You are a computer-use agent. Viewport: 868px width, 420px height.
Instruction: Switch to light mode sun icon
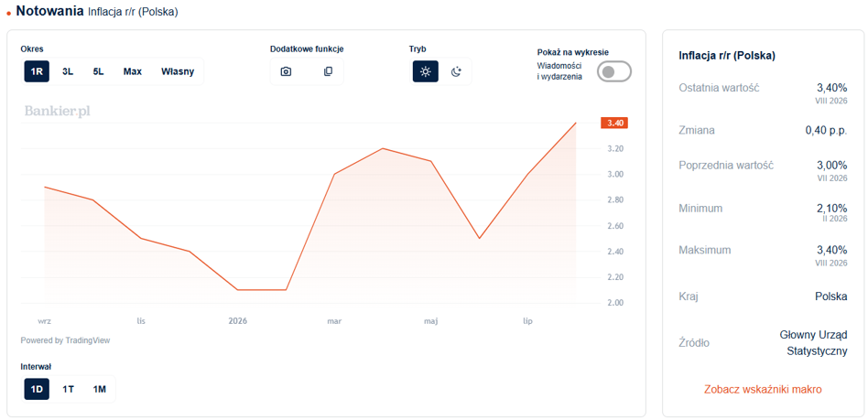tap(425, 71)
